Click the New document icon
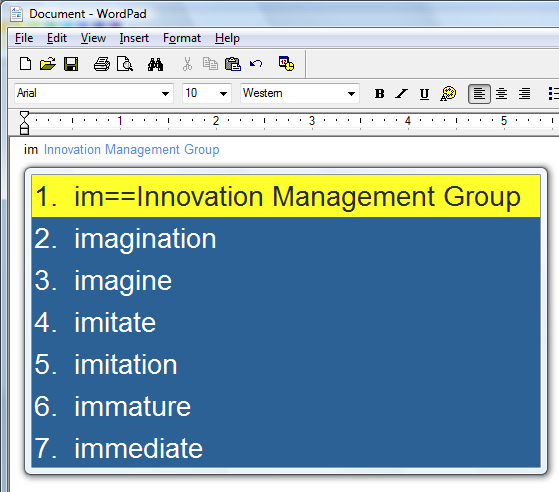 click(x=25, y=64)
